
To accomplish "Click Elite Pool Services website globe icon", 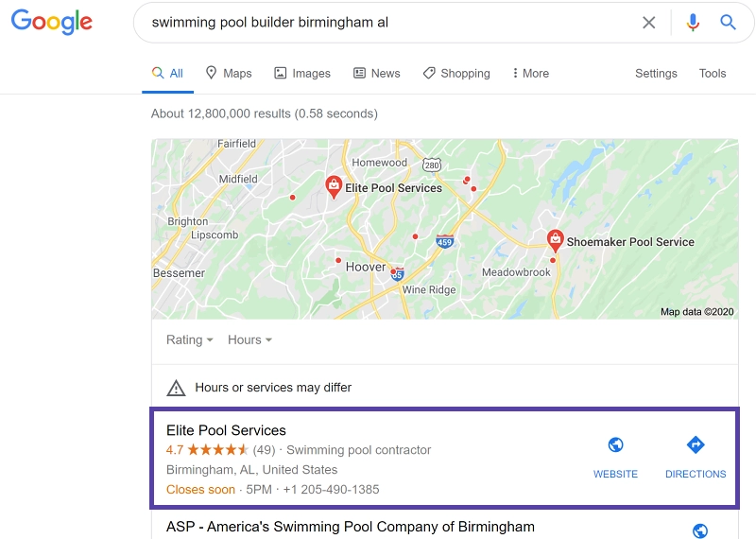I will click(x=615, y=445).
